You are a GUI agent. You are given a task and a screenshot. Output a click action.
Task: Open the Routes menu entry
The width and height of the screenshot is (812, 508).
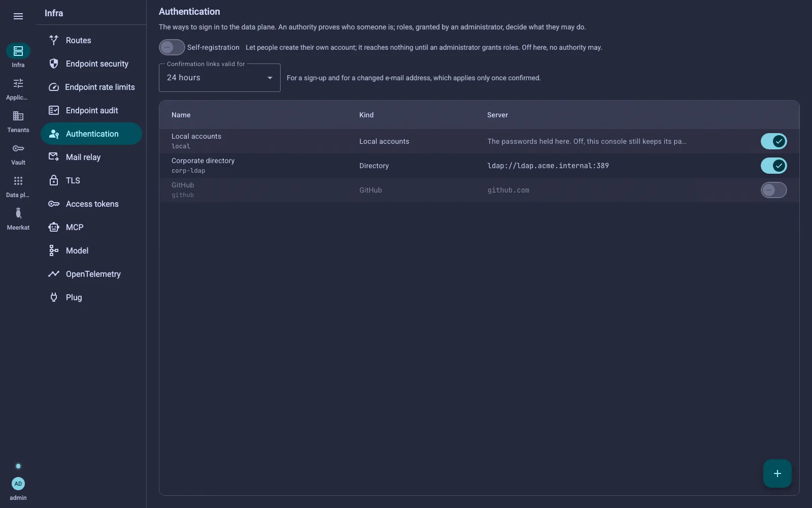point(91,40)
